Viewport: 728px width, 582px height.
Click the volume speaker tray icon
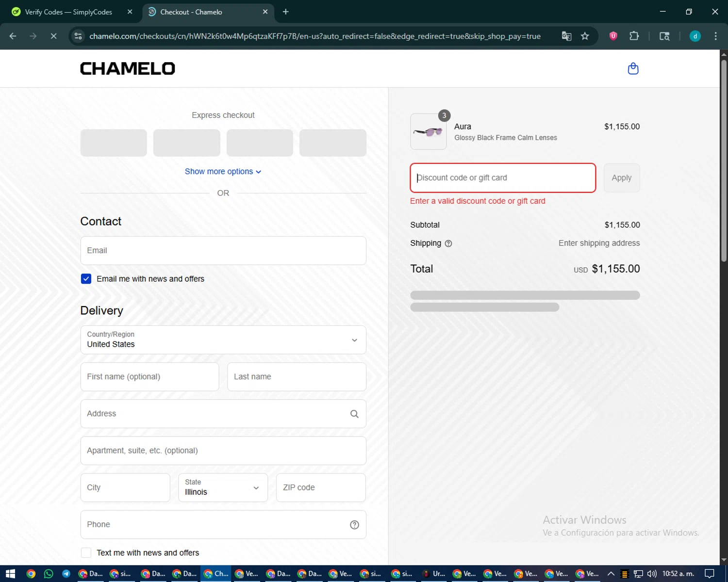(651, 574)
